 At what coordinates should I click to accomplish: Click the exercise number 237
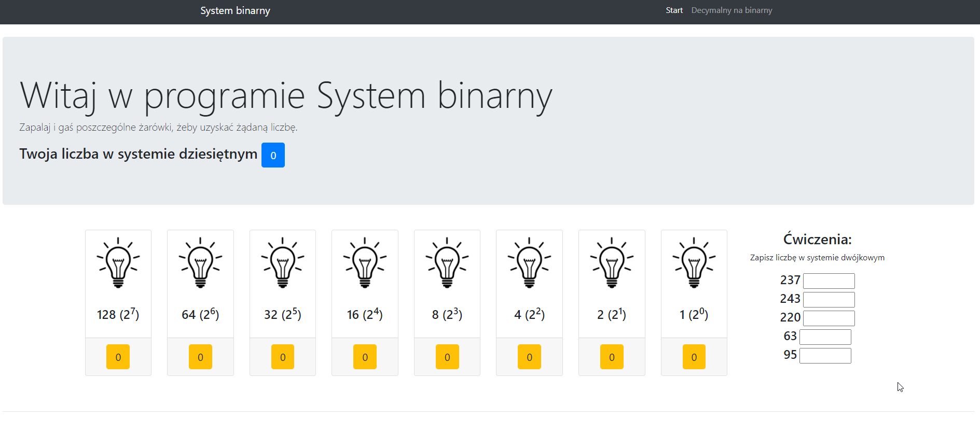790,280
